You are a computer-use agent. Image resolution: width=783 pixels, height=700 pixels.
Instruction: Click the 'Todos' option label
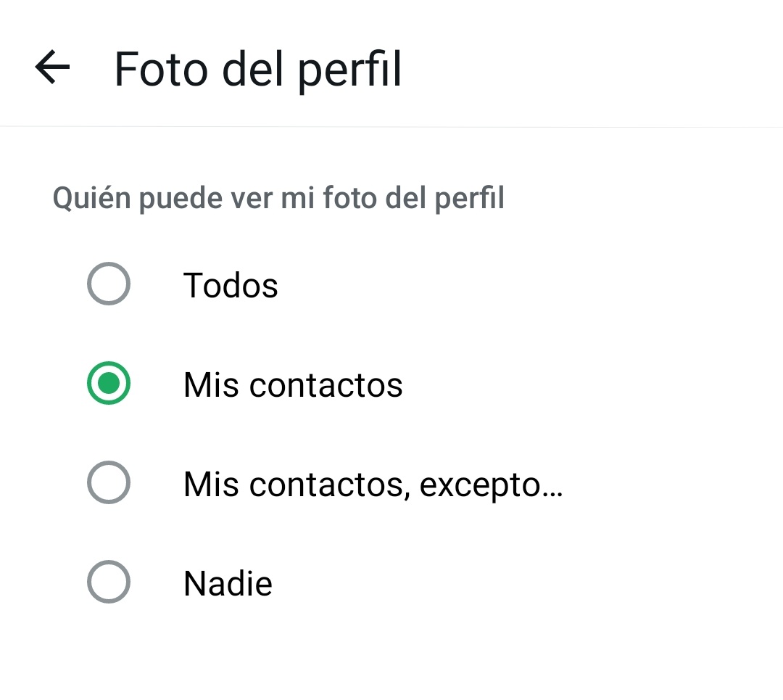231,285
